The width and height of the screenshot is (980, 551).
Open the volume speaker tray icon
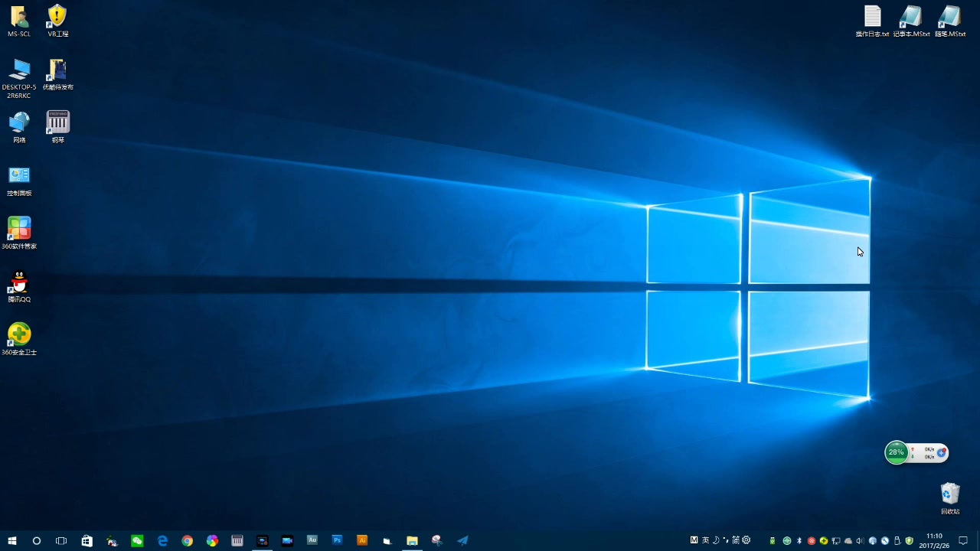point(861,541)
